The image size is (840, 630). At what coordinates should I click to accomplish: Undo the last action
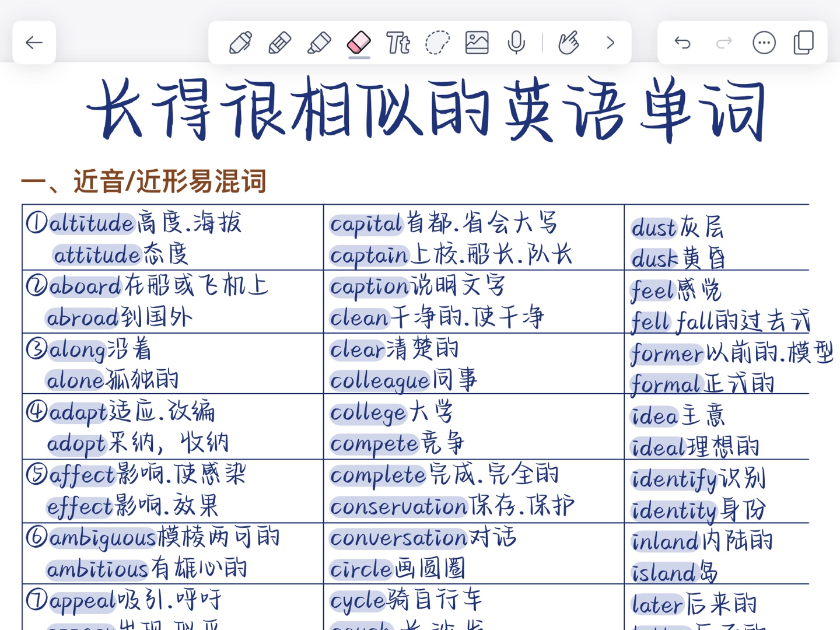682,43
